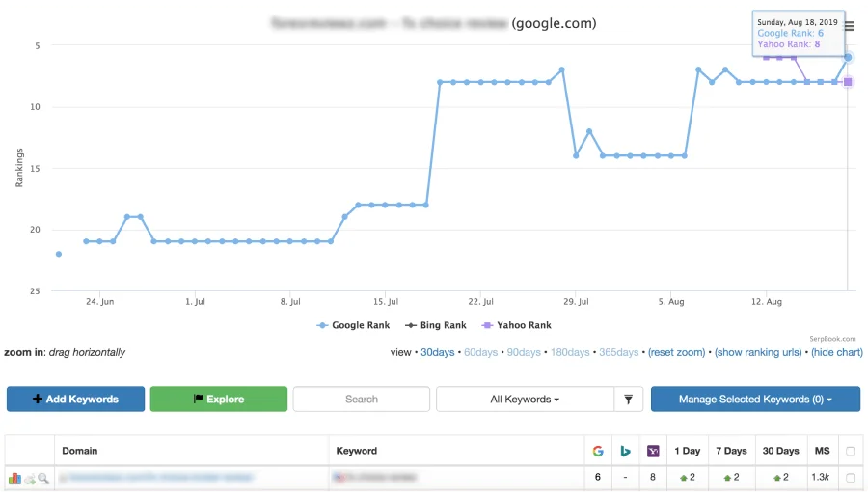Toggle Bing Rank series in legend
The width and height of the screenshot is (868, 497).
click(x=436, y=325)
